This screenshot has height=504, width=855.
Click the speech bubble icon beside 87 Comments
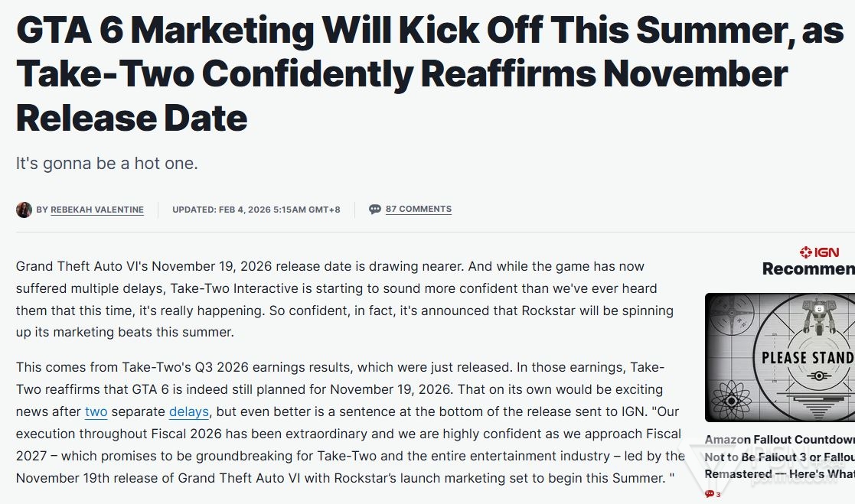(x=375, y=209)
